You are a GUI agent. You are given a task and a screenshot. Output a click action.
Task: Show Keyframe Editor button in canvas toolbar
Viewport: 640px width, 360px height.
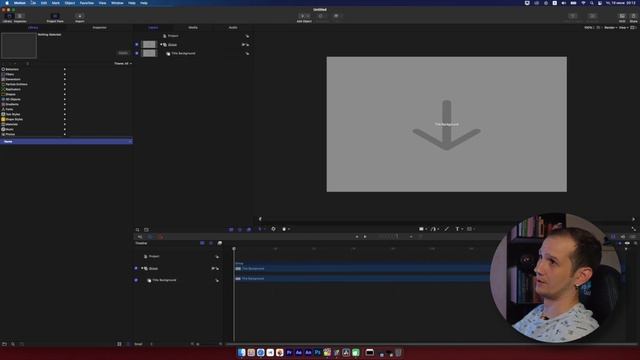(x=632, y=237)
